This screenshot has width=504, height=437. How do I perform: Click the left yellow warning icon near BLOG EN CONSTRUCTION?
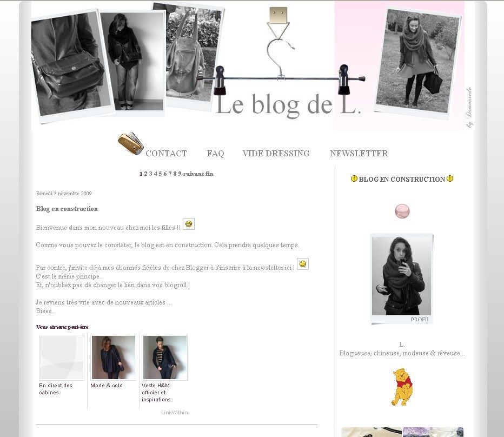pos(354,178)
